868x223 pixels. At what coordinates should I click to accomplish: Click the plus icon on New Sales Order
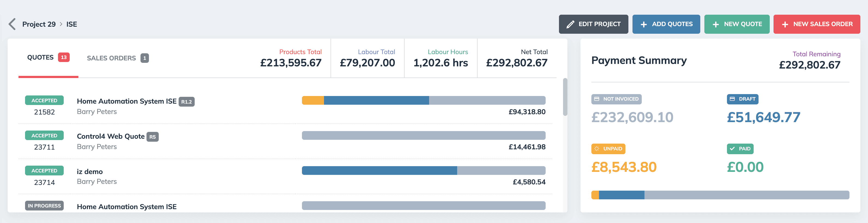pos(786,24)
